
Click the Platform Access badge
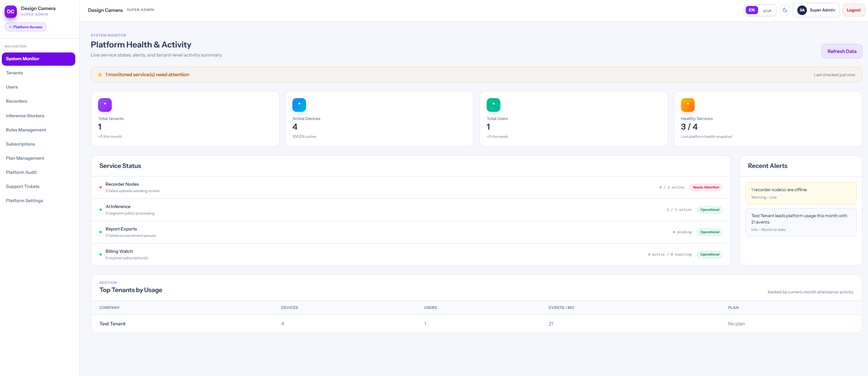point(26,27)
